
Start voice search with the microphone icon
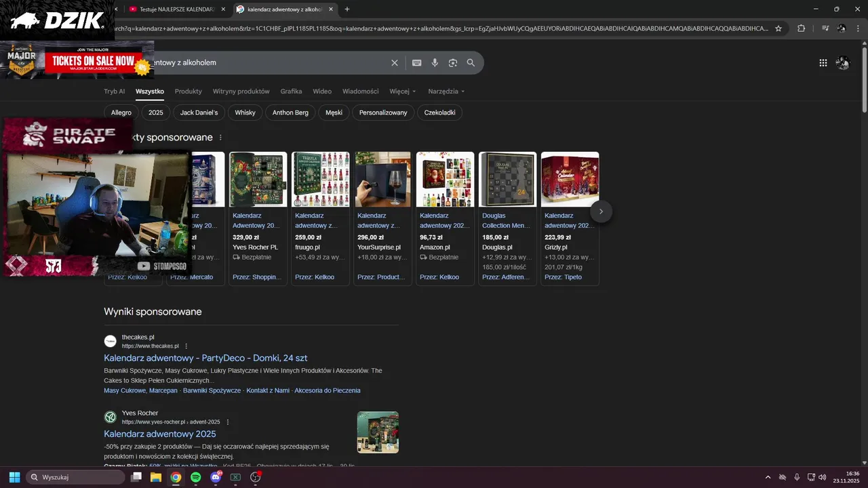tap(435, 62)
